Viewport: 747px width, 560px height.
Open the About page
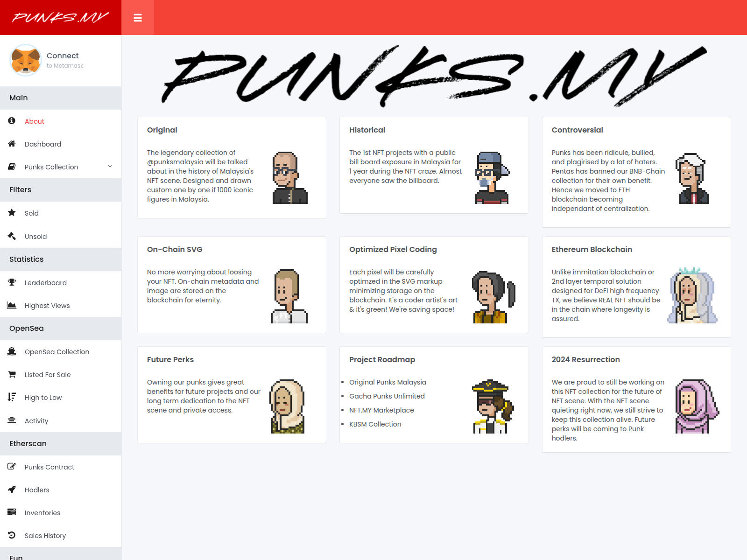(x=61, y=121)
